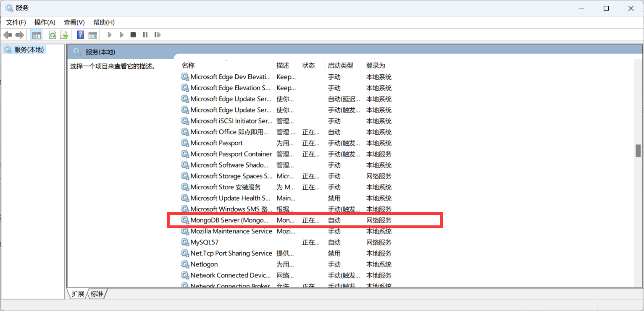Click the Keep... description of Microsoft Edge Dev Elevation
Image resolution: width=644 pixels, height=311 pixels.
click(x=286, y=77)
